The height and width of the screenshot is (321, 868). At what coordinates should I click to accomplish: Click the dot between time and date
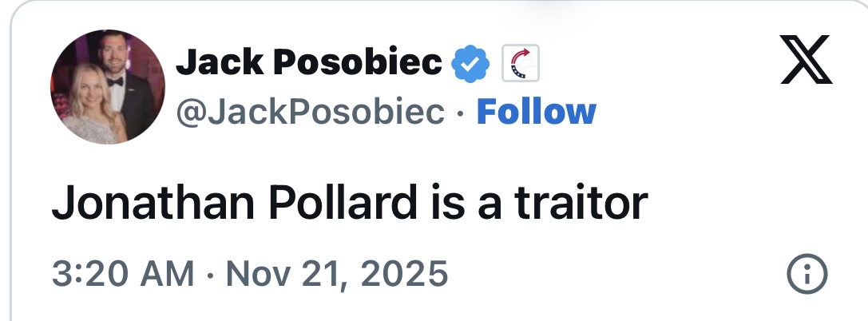click(x=211, y=275)
